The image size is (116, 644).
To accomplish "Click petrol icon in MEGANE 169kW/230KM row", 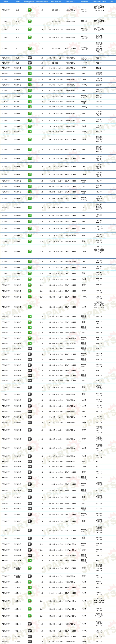I will pos(30,344).
